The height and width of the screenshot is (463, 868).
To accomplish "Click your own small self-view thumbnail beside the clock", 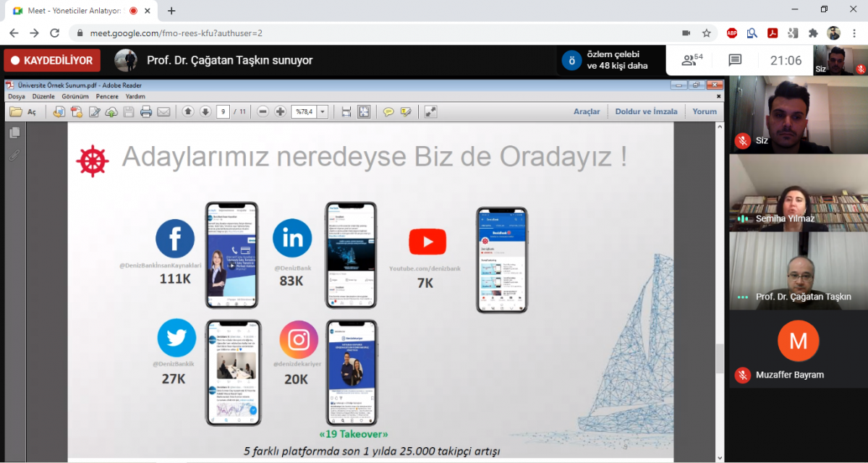I will (840, 61).
